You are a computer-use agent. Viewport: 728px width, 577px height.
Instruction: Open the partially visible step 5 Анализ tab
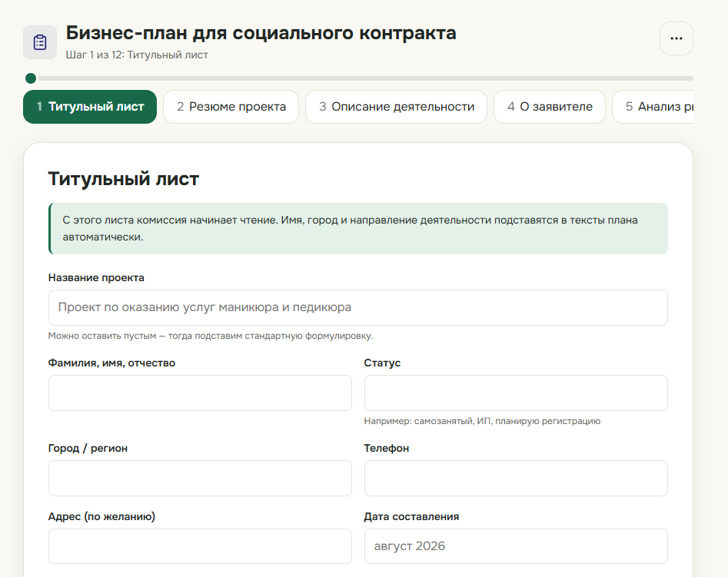(x=653, y=107)
